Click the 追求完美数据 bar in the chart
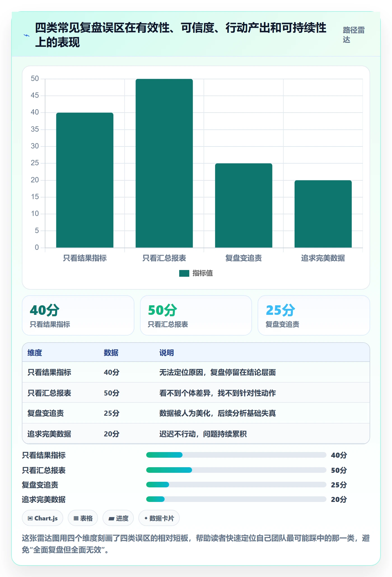 pyautogui.click(x=323, y=214)
